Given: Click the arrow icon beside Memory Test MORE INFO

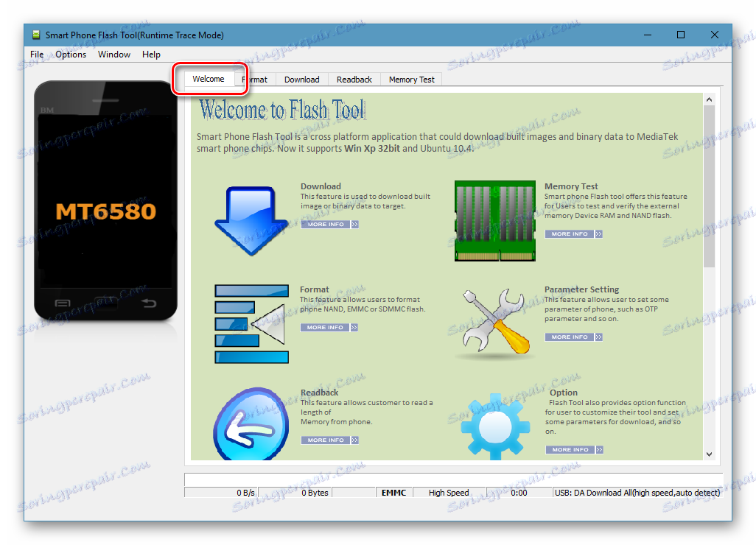Looking at the screenshot, I should (599, 233).
